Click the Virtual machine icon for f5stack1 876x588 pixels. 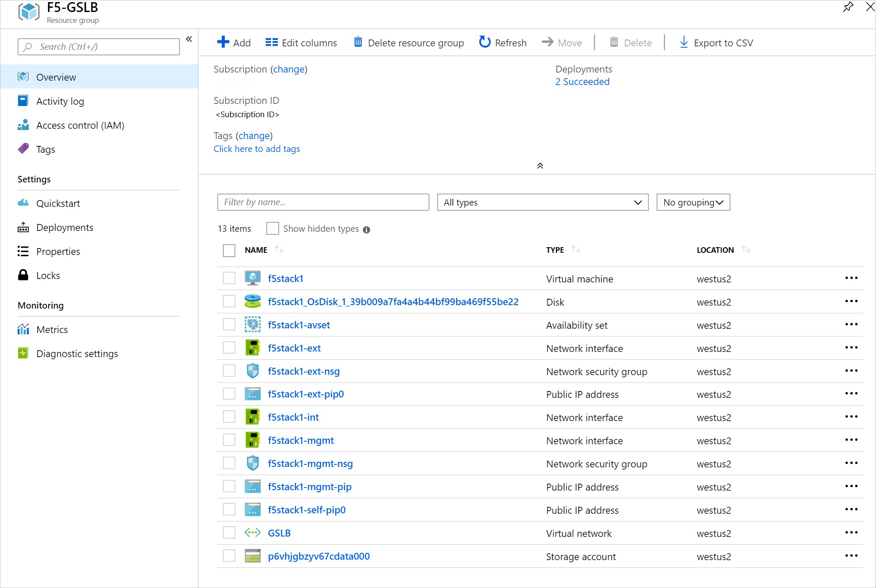253,279
